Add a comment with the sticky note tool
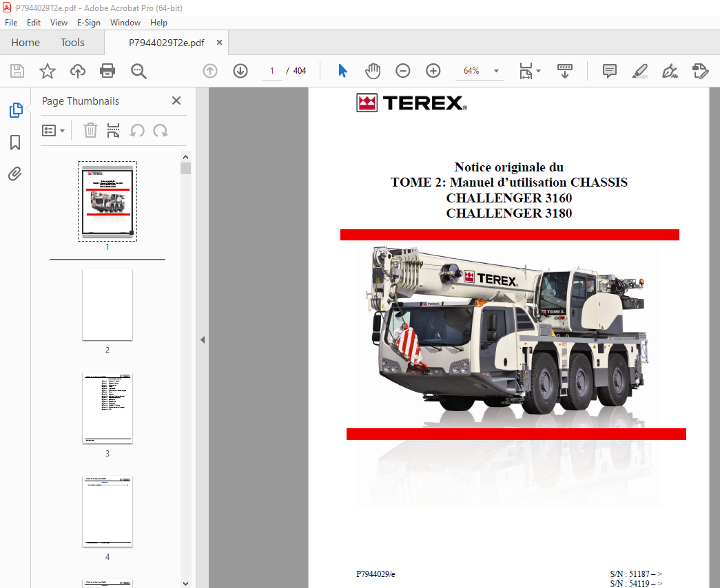The height and width of the screenshot is (588, 720). coord(609,71)
